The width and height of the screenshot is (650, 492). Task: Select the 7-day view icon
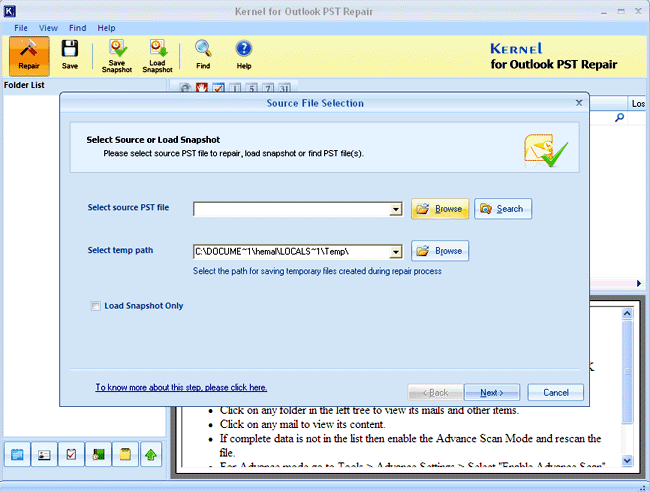(x=268, y=88)
